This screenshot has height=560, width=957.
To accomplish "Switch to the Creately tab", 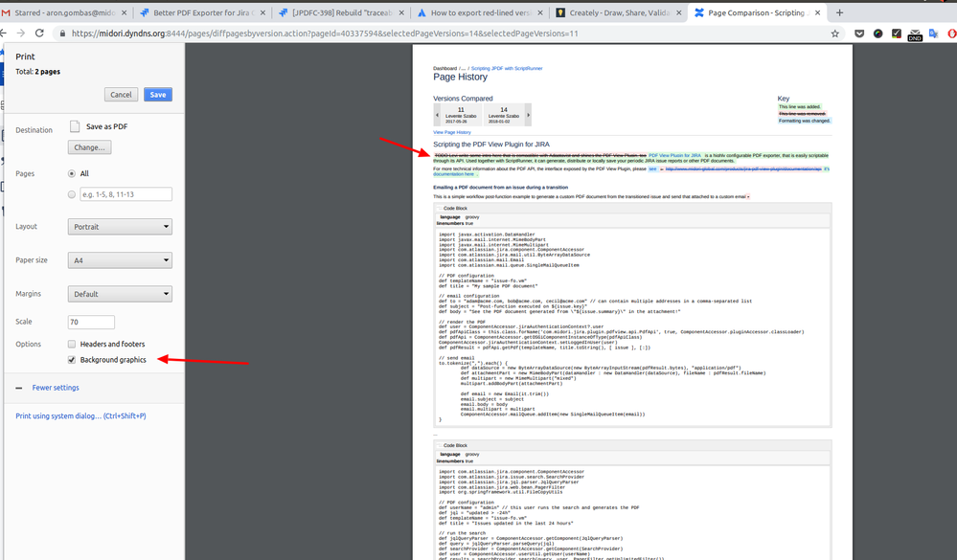I will [x=618, y=12].
